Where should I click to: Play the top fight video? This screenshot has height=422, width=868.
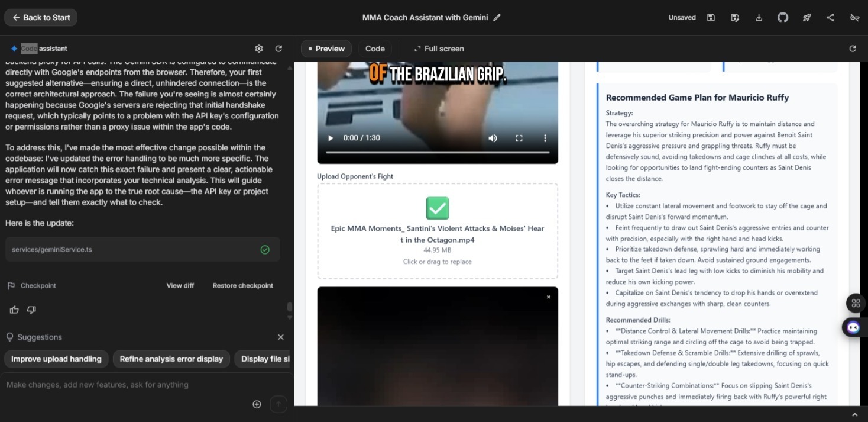click(331, 138)
